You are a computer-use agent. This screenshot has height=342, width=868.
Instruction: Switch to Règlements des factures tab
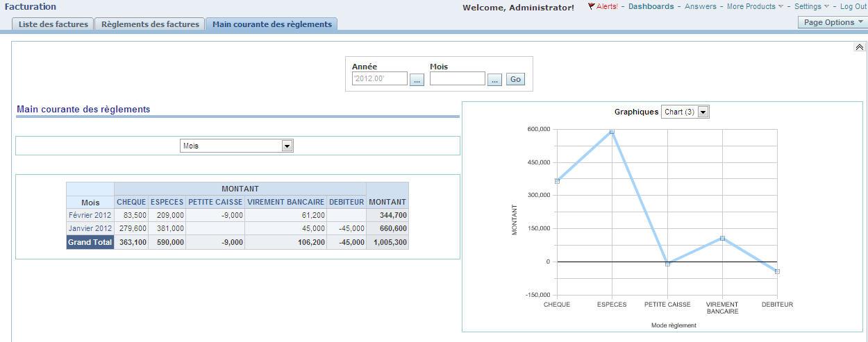pos(150,24)
